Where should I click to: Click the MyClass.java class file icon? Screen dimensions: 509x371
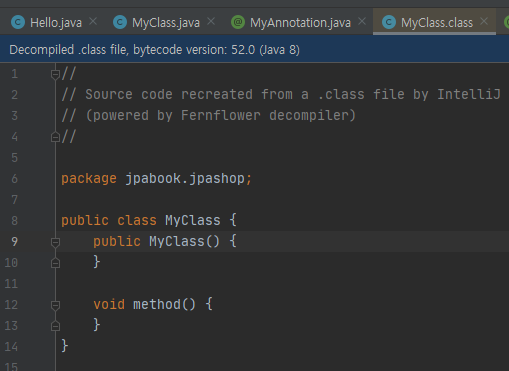[120, 23]
